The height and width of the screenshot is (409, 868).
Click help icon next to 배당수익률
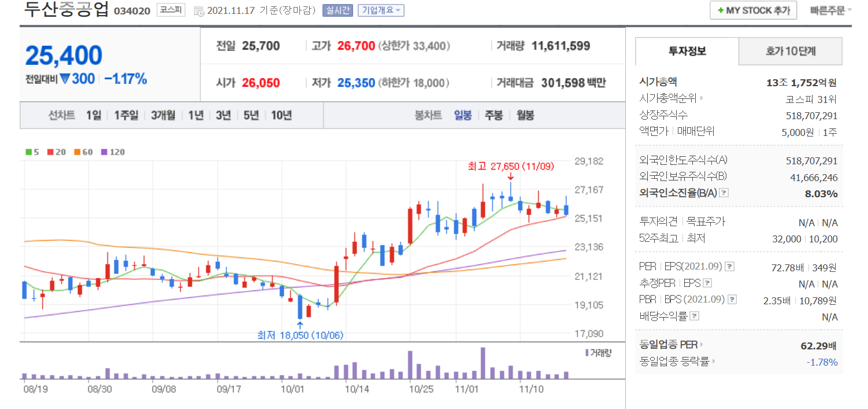695,316
